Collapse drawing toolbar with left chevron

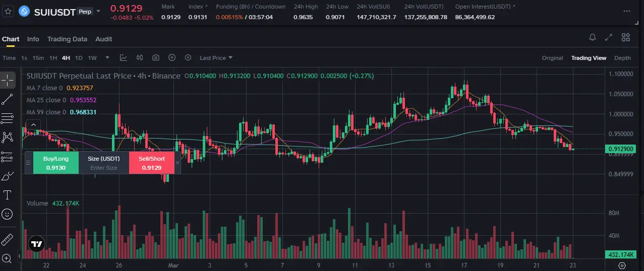click(20, 256)
